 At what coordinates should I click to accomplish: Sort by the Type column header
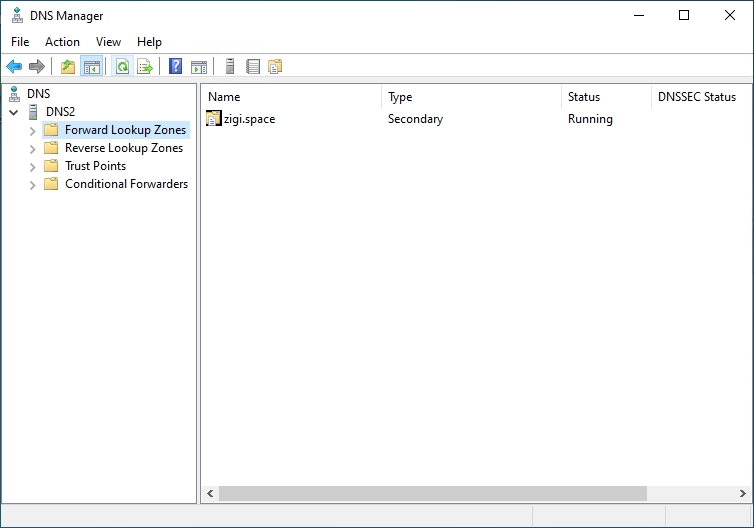tap(471, 97)
